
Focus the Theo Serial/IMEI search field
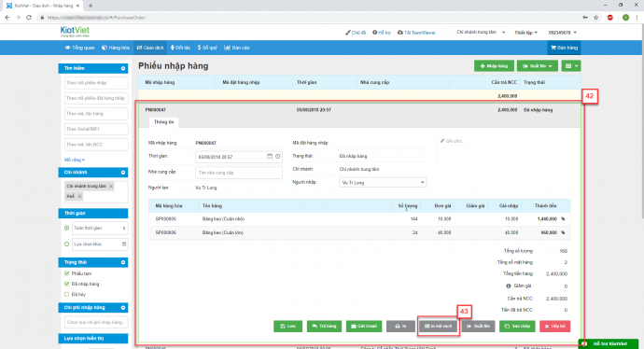[x=96, y=129]
